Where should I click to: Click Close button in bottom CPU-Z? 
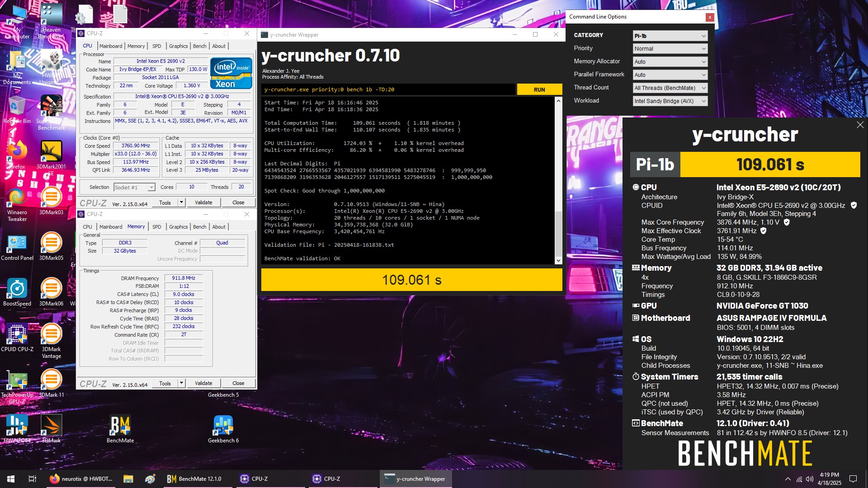238,383
